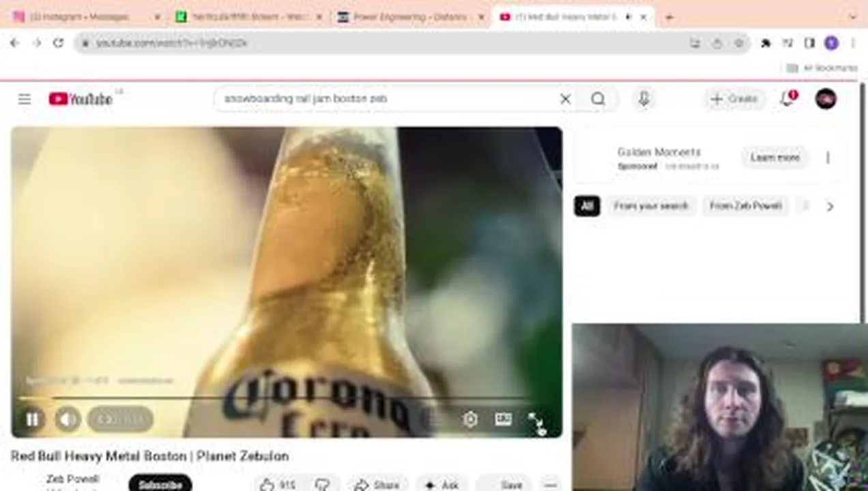Viewport: 868px width, 491px height.
Task: Click the Golden Moments ad title
Action: click(x=659, y=152)
